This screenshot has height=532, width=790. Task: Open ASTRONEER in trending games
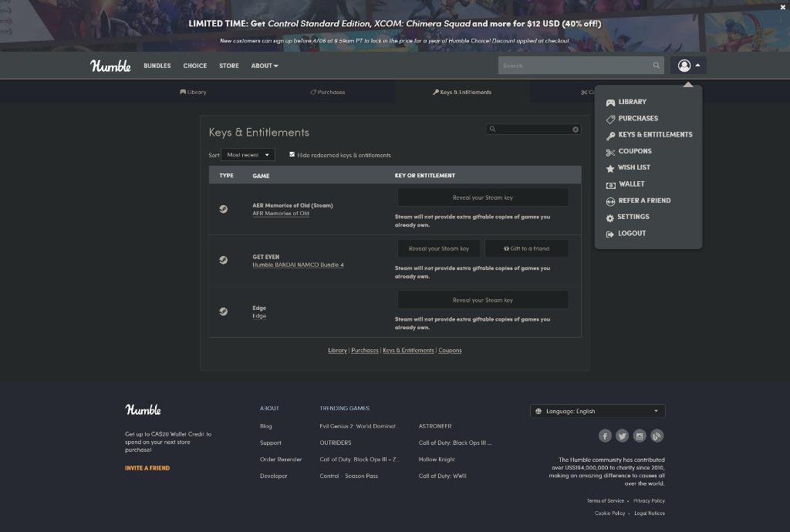435,426
